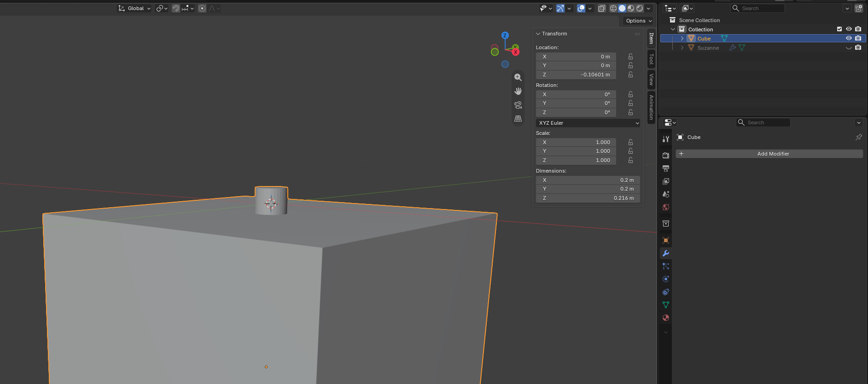This screenshot has width=868, height=384.
Task: Toggle proportional editing button
Action: [202, 8]
